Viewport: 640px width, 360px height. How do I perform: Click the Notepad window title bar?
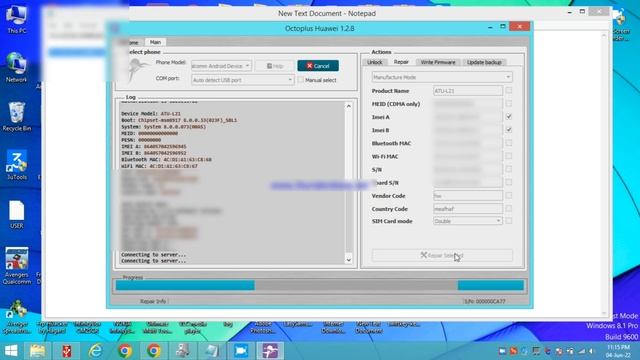click(x=327, y=13)
